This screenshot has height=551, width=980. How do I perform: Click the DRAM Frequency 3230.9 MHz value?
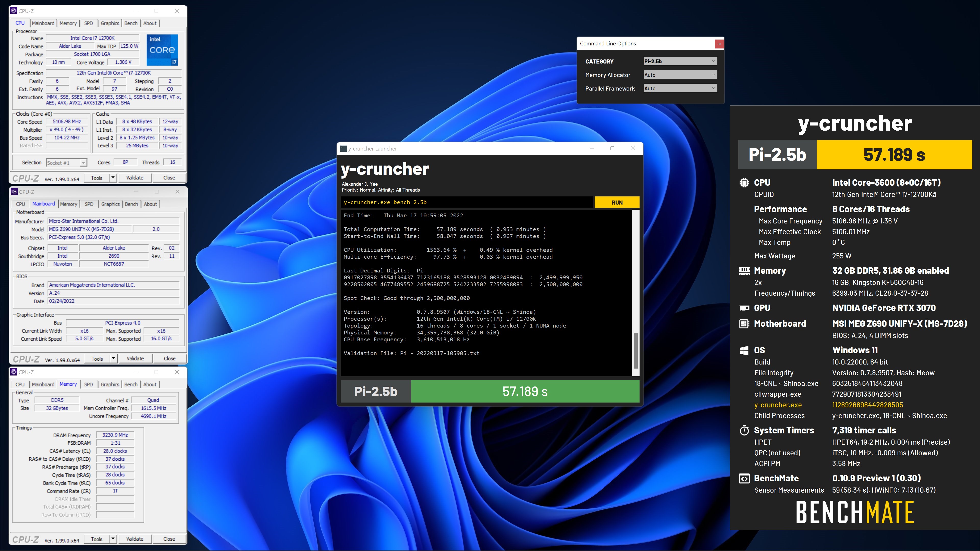pos(115,435)
